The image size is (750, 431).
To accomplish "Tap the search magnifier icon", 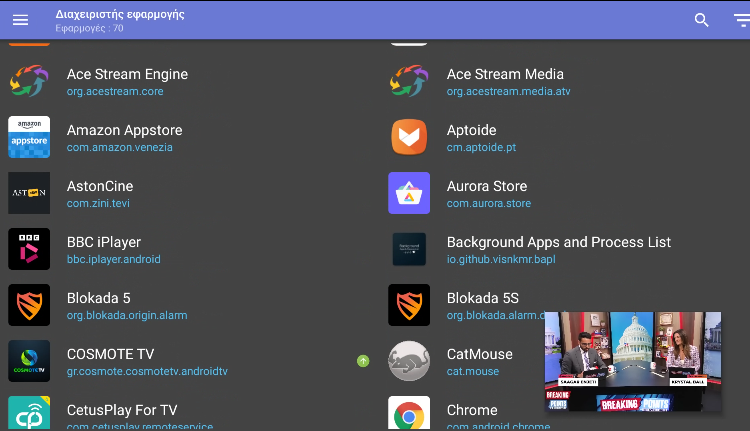I will coord(701,20).
